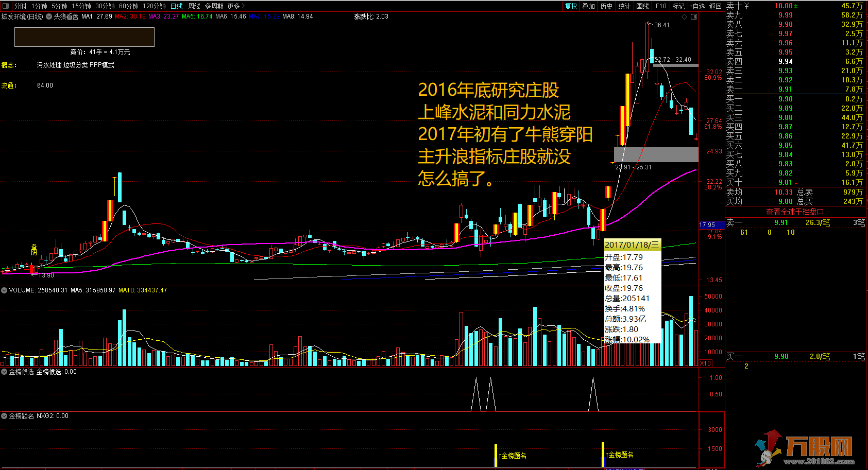Click the diamond icon above the chart
This screenshot has width=868, height=470.
pos(685,16)
